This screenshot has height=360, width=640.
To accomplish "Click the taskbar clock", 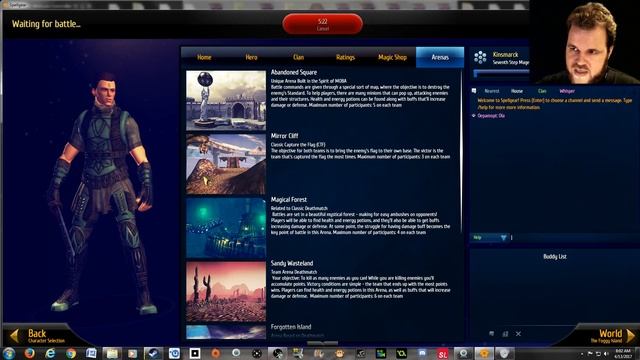I will pos(623,353).
